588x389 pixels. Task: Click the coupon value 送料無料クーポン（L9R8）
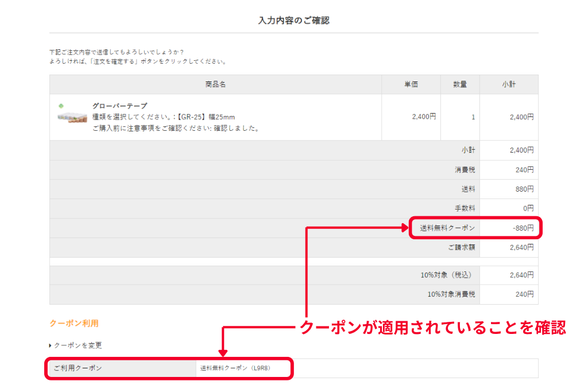coord(235,368)
